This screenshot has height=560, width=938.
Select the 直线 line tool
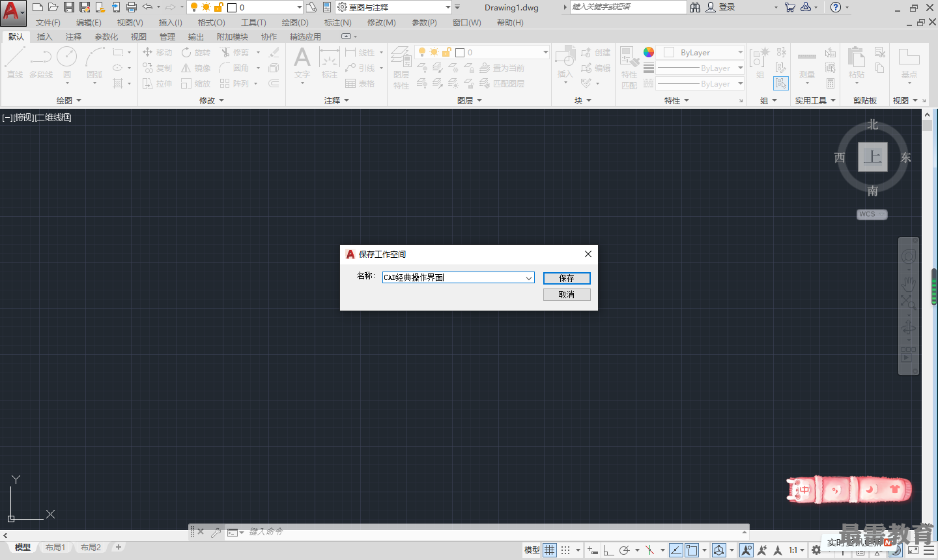pyautogui.click(x=15, y=63)
